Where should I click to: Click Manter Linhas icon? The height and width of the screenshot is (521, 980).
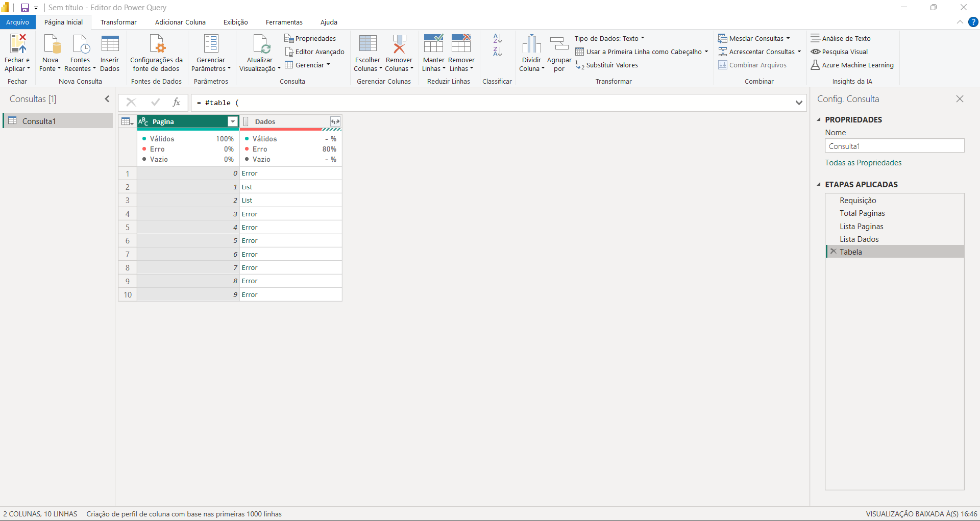(433, 44)
